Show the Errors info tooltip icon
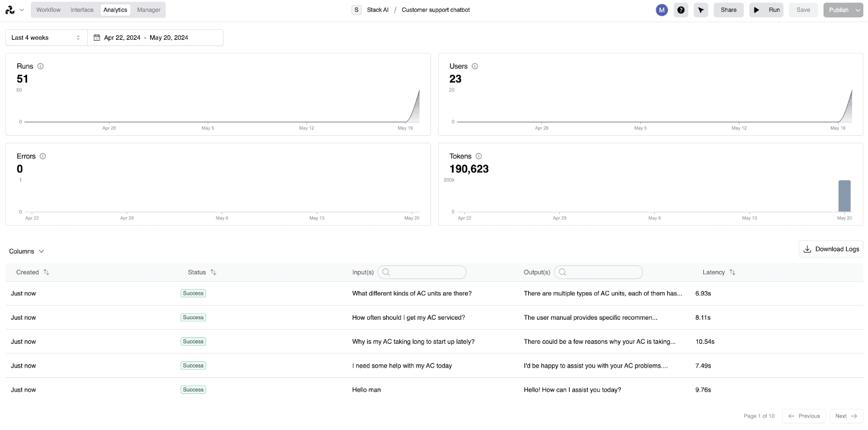 click(x=43, y=156)
